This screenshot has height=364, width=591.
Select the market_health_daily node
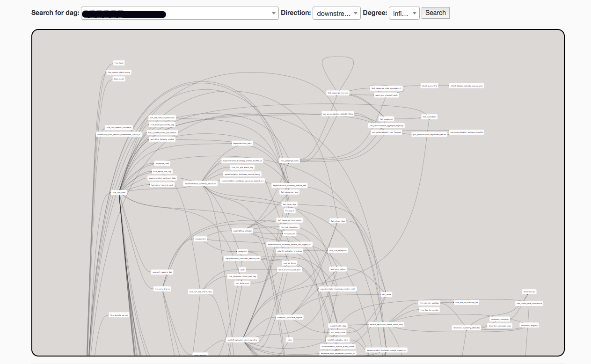tap(338, 326)
